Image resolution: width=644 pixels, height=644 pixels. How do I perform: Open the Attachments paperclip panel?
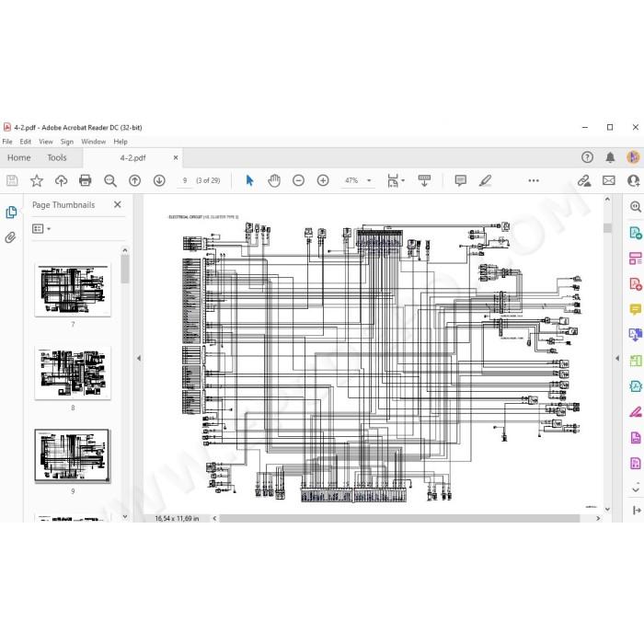point(10,237)
